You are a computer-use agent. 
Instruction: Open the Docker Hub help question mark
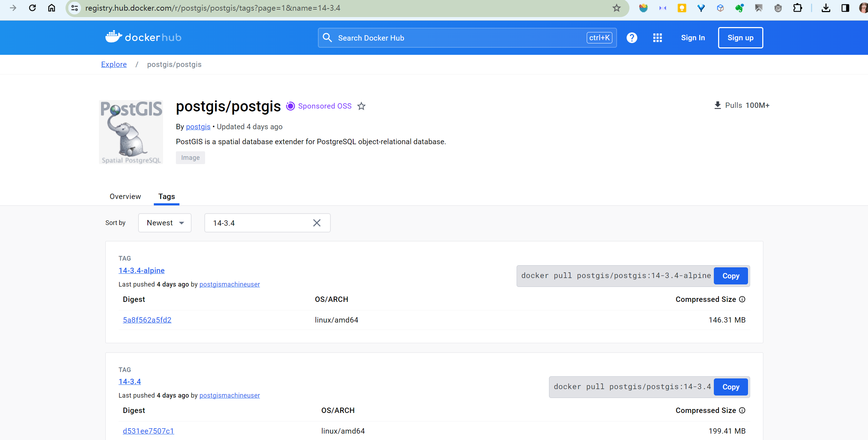tap(631, 37)
